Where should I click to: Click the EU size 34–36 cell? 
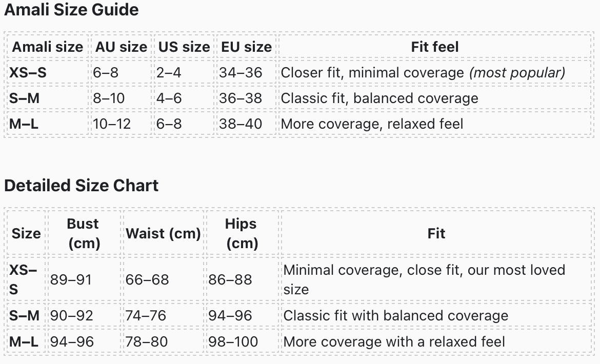pyautogui.click(x=241, y=72)
